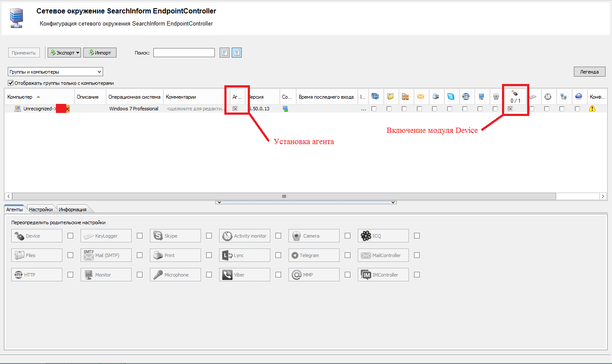Click the Легенда button
612x364 pixels.
(x=589, y=72)
